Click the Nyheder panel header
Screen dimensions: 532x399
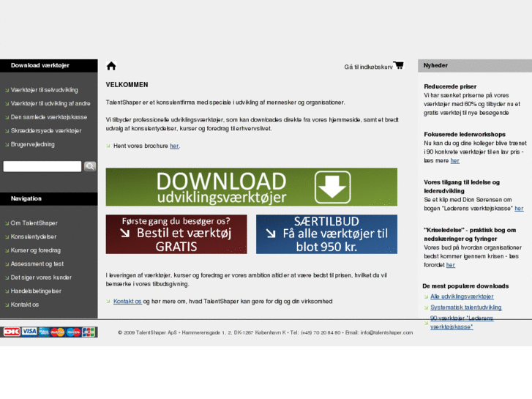475,66
